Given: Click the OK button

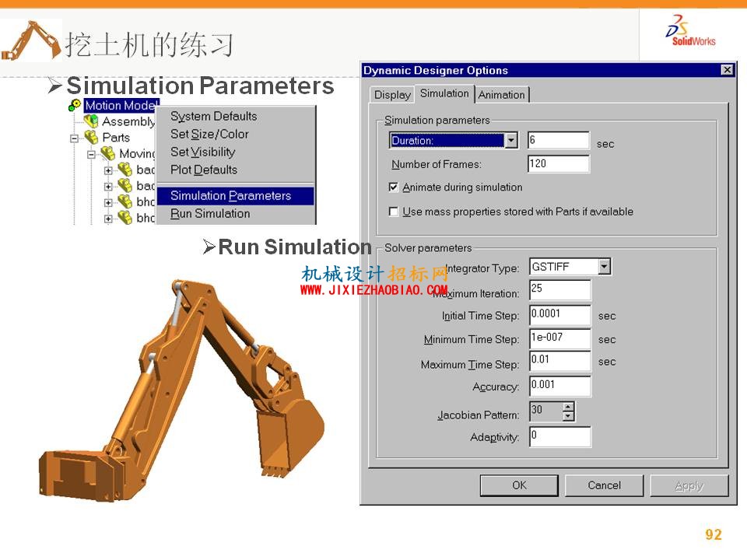Looking at the screenshot, I should tap(519, 485).
